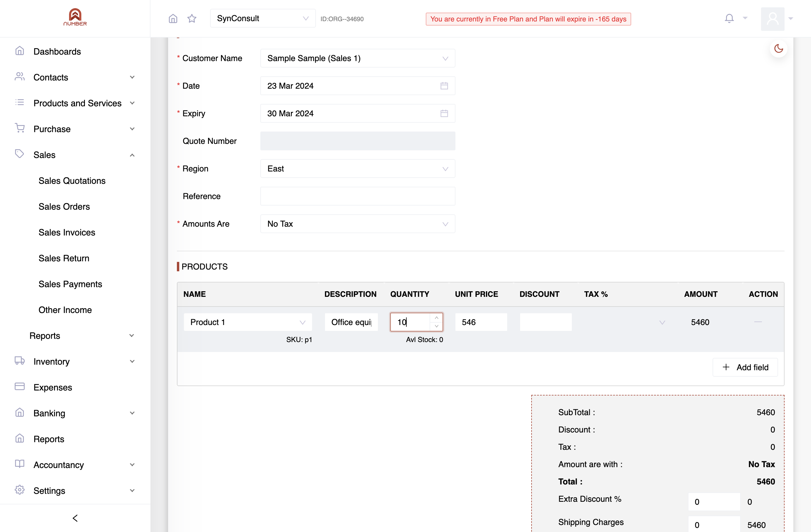Viewport: 811px width, 532px height.
Task: Remove Product 1 row minus icon
Action: coord(758,322)
